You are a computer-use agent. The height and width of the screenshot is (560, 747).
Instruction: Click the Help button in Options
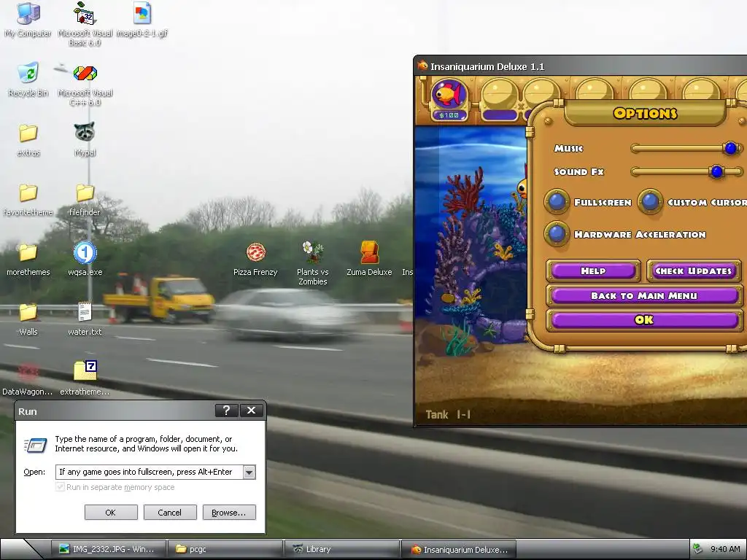pyautogui.click(x=593, y=271)
